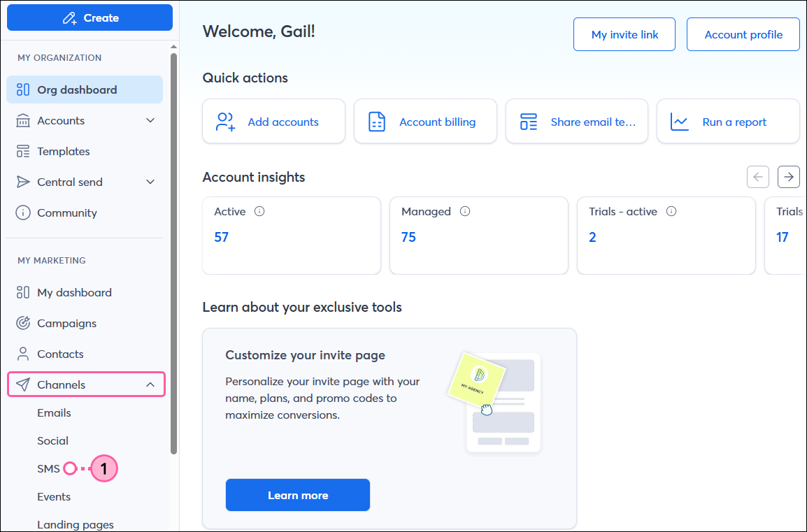Click the Templates icon in sidebar
Image resolution: width=807 pixels, height=532 pixels.
point(23,151)
